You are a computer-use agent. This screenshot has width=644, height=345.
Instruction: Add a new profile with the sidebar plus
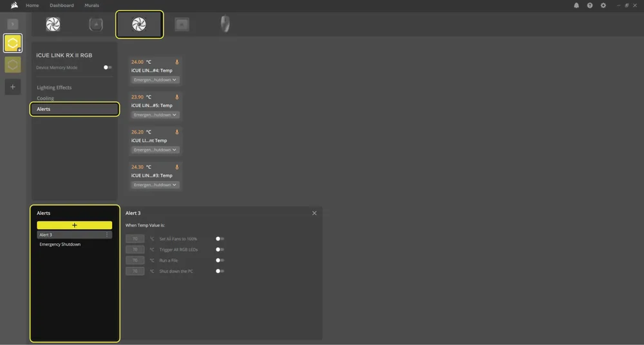tap(13, 87)
